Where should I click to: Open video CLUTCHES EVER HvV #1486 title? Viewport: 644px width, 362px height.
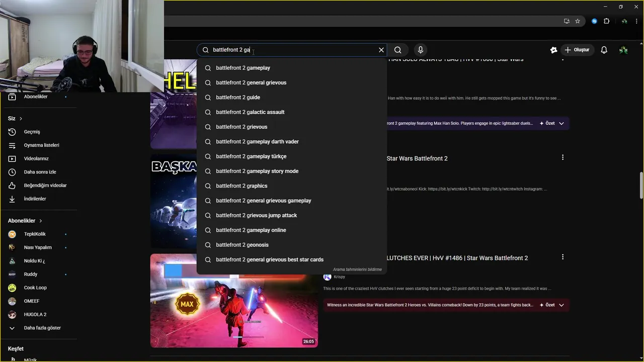tap(457, 258)
